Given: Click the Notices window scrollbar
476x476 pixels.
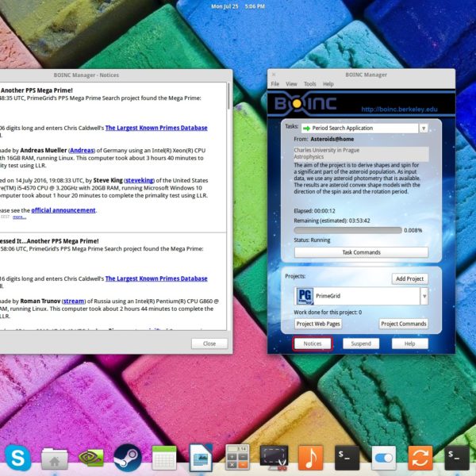Looking at the screenshot, I should [x=228, y=96].
